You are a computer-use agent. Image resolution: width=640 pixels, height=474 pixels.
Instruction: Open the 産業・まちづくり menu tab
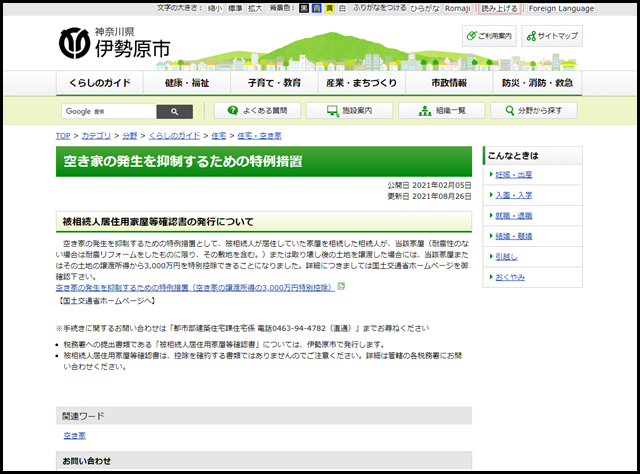(x=362, y=83)
